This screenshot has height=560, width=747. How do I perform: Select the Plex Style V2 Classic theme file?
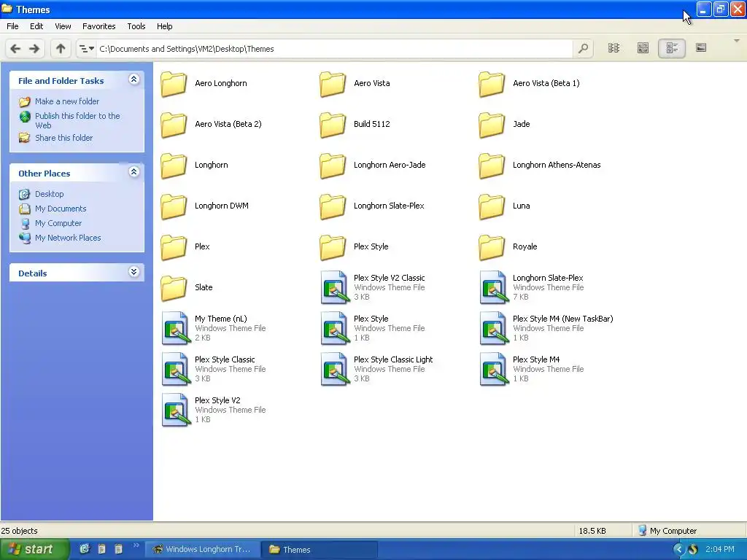tap(373, 287)
